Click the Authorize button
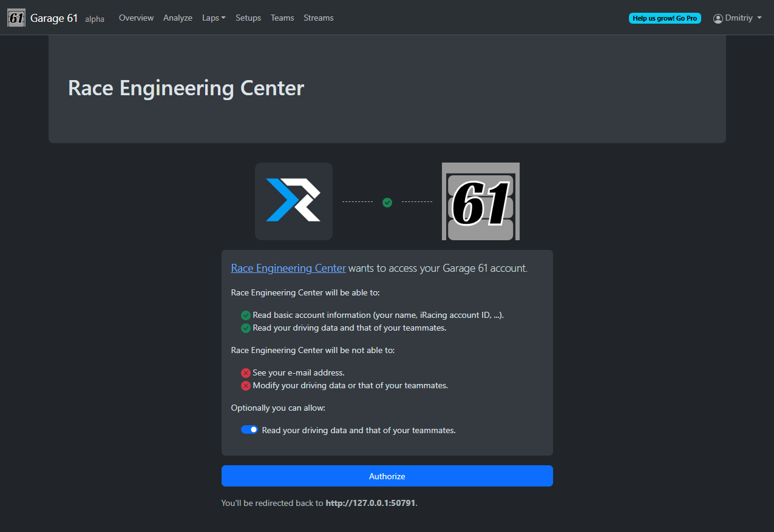The width and height of the screenshot is (774, 532). coord(387,476)
